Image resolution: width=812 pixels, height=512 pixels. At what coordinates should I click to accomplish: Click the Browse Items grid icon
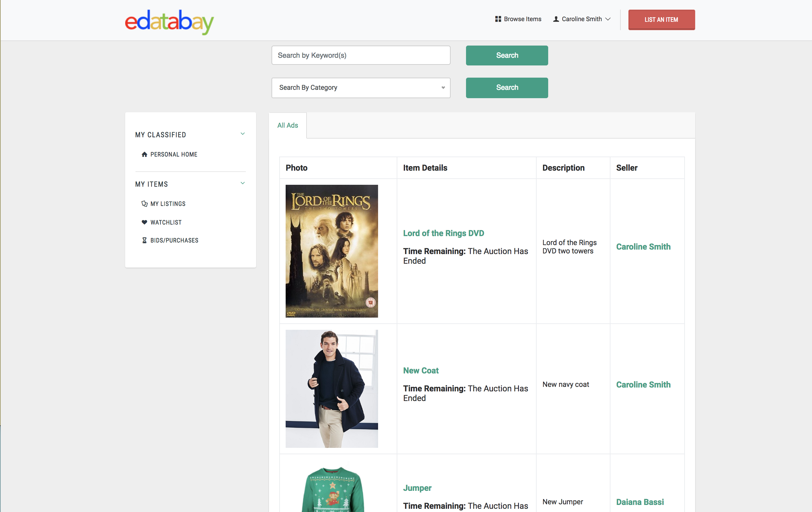click(x=498, y=19)
